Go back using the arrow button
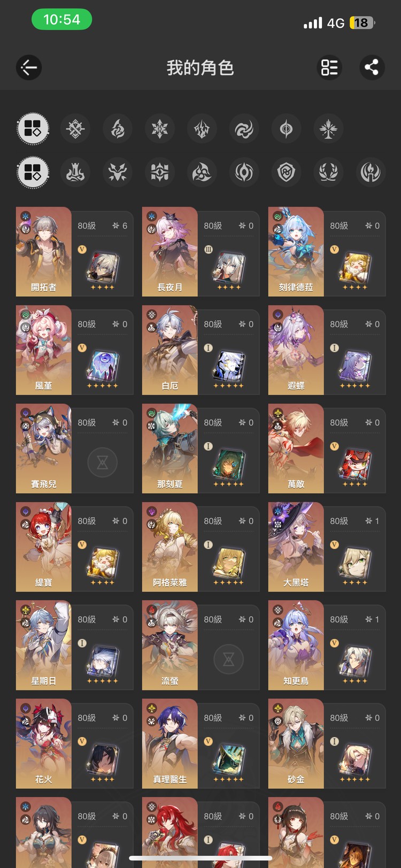401x868 pixels. click(x=29, y=67)
